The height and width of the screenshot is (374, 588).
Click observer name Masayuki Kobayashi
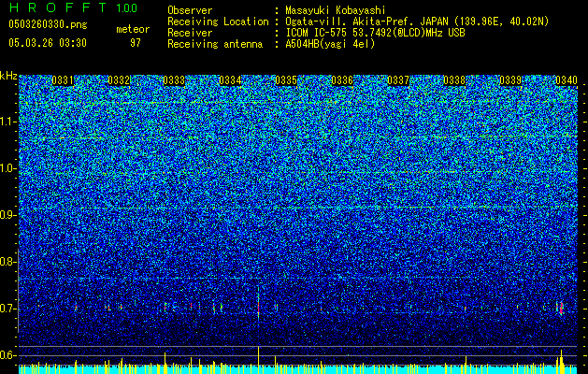(x=336, y=10)
